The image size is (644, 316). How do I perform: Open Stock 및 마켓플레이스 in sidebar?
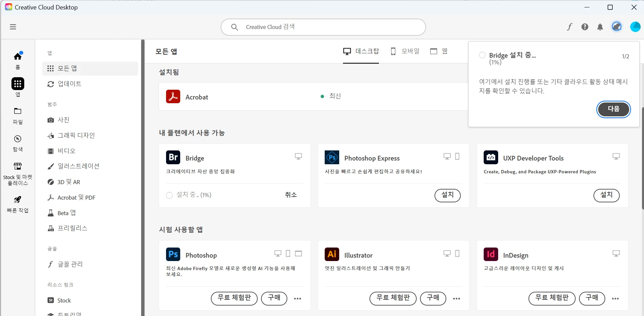[x=18, y=174]
